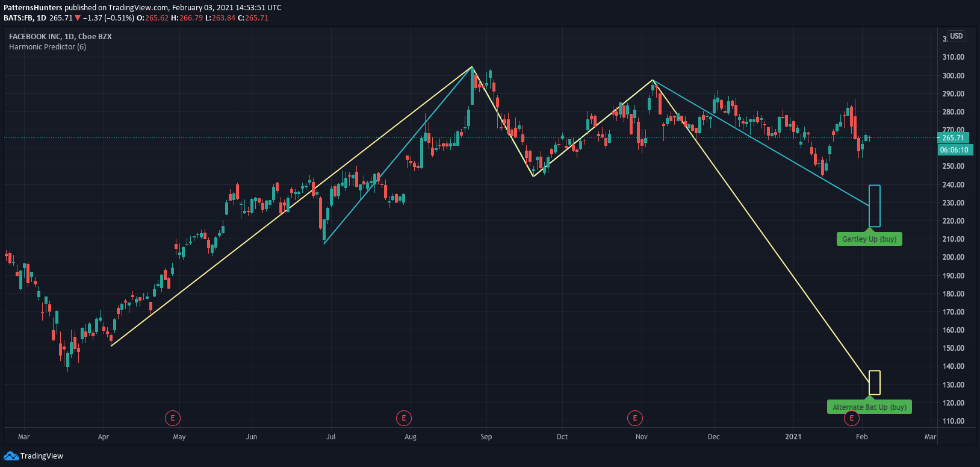Click the Feb label on the time axis
This screenshot has height=467, width=980.
click(x=862, y=437)
